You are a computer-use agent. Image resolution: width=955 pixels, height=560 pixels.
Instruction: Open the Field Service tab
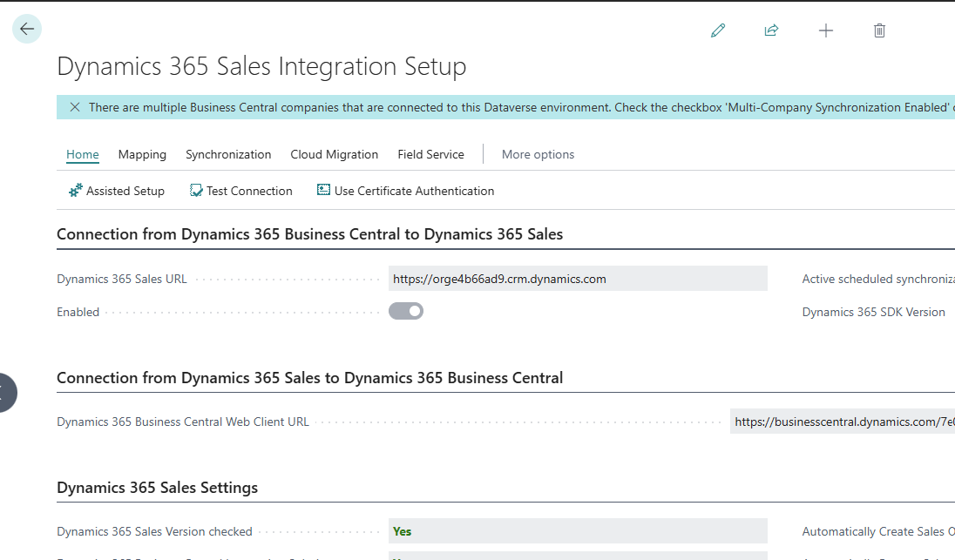[430, 154]
